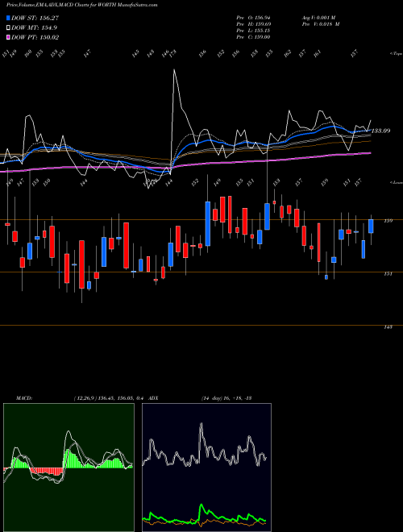Click the 151 price axis label
The width and height of the screenshot is (403, 532).
(x=388, y=274)
